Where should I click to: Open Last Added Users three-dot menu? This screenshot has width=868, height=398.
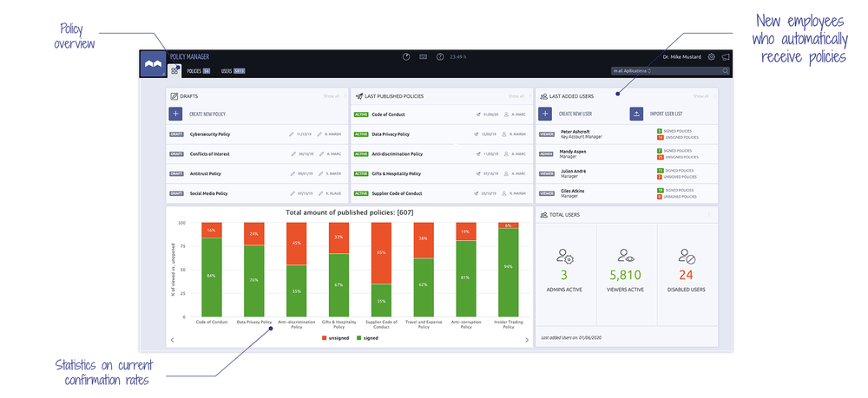pos(714,96)
